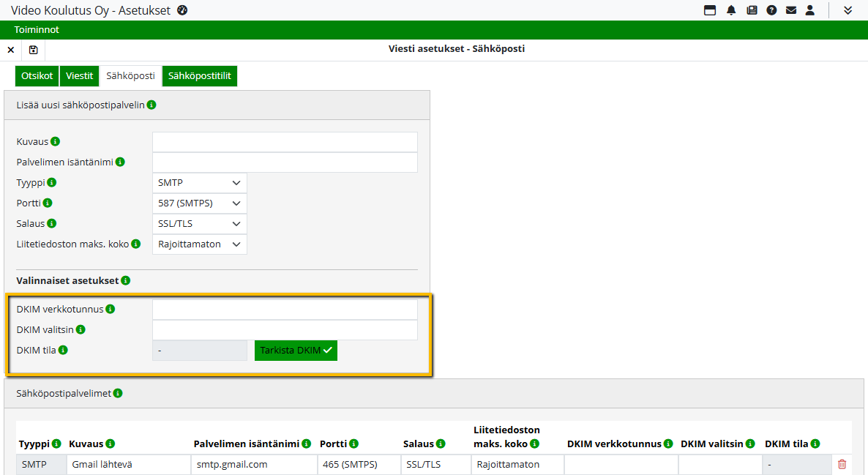Viewport: 868px width, 475px height.
Task: Open the Toiminnot menu
Action: pos(37,30)
